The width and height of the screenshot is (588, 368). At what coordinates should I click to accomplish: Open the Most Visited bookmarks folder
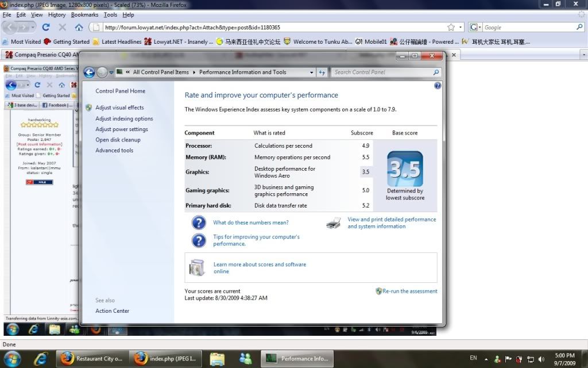click(21, 41)
